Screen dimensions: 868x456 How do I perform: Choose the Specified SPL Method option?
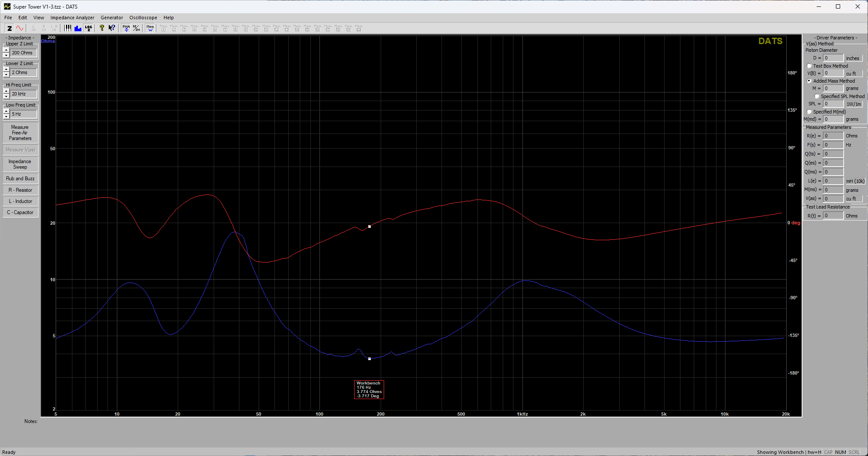click(x=817, y=96)
